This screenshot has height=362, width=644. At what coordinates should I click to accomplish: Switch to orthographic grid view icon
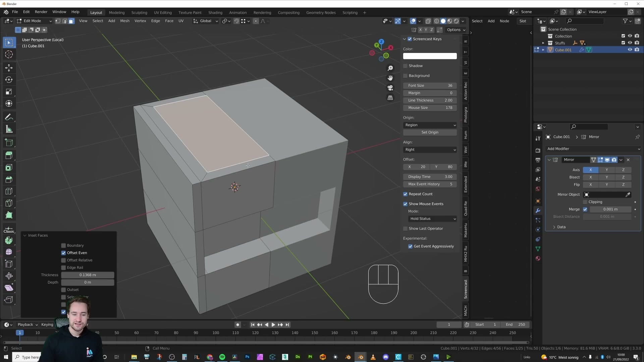390,98
